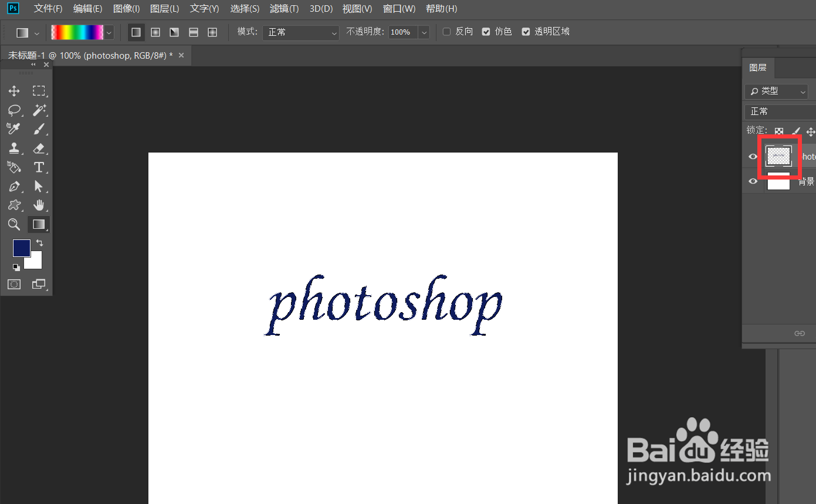Choose angle gradient style
Image resolution: width=816 pixels, height=504 pixels.
click(174, 32)
